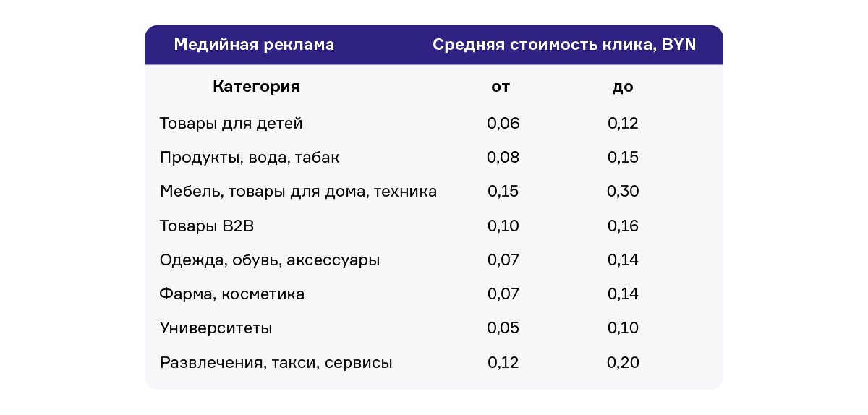Viewport: 868px width, 415px height.
Task: Select the 0,05 minimum value for universities
Action: 503,328
